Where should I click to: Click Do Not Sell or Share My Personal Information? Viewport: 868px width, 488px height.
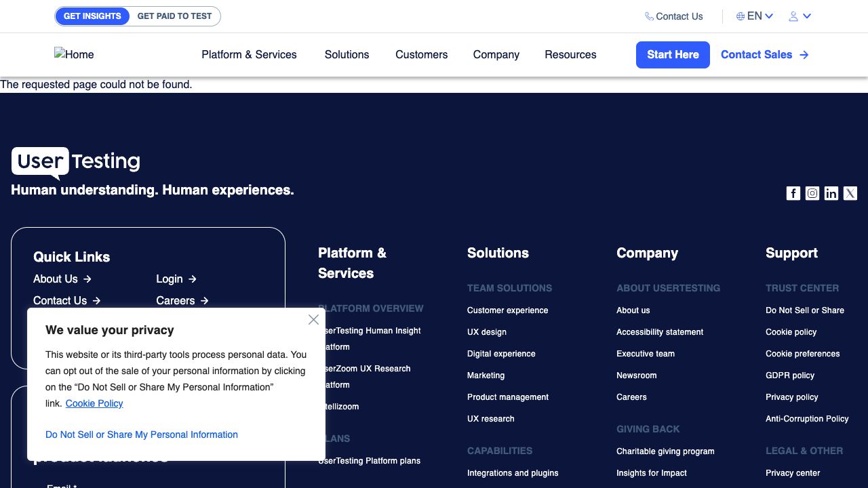tap(142, 434)
